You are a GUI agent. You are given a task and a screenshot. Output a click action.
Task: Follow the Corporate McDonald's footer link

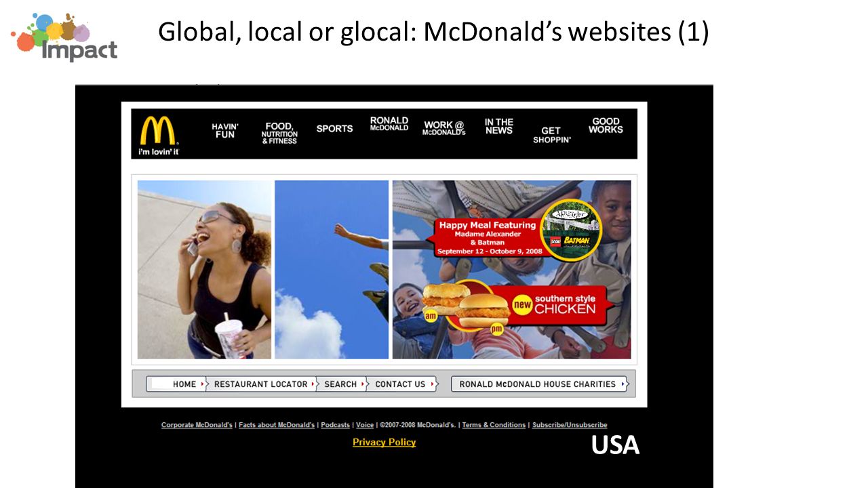[x=197, y=425]
